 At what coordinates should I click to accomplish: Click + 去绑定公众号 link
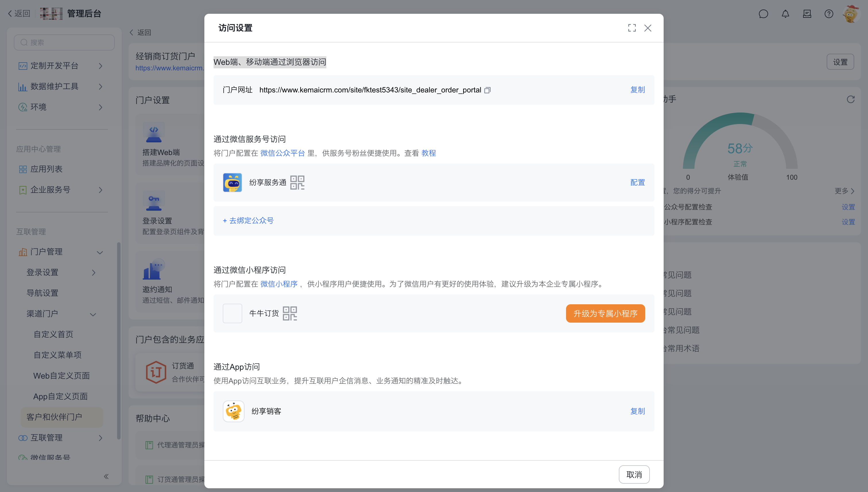click(x=248, y=221)
